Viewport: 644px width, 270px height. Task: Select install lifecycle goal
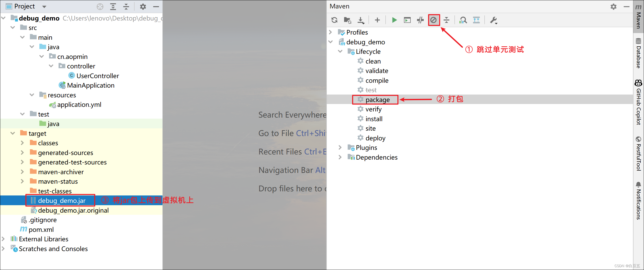pyautogui.click(x=374, y=119)
